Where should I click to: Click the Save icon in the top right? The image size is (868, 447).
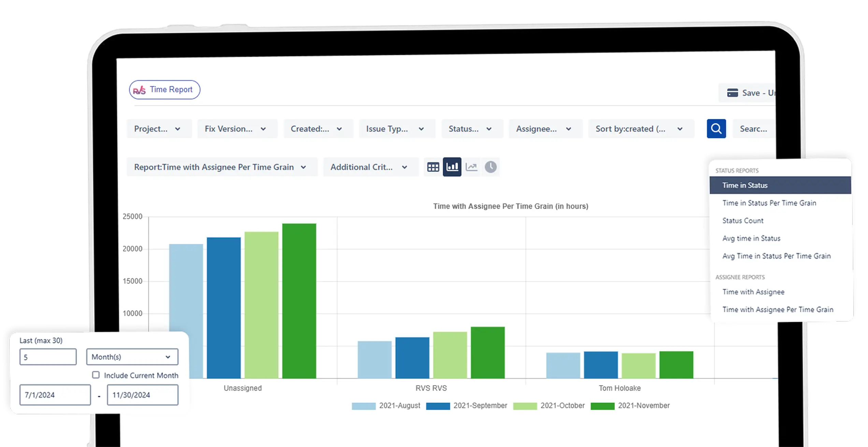732,92
